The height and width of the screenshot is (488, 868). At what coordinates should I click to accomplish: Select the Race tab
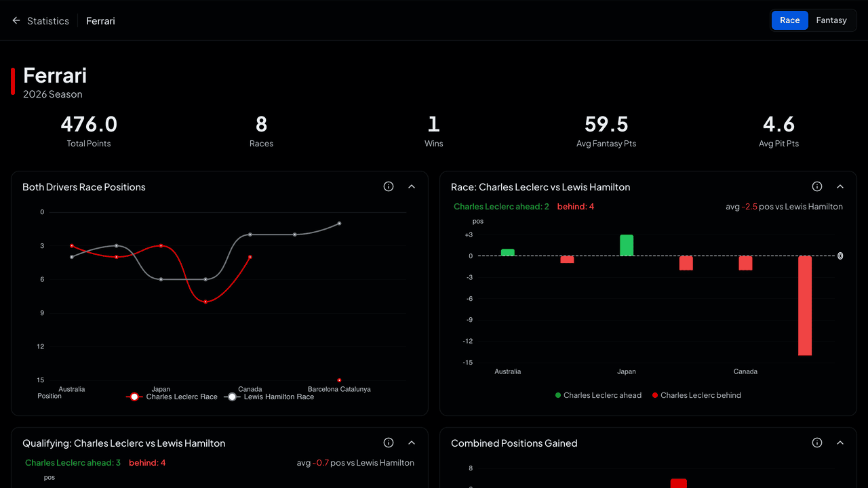(790, 20)
